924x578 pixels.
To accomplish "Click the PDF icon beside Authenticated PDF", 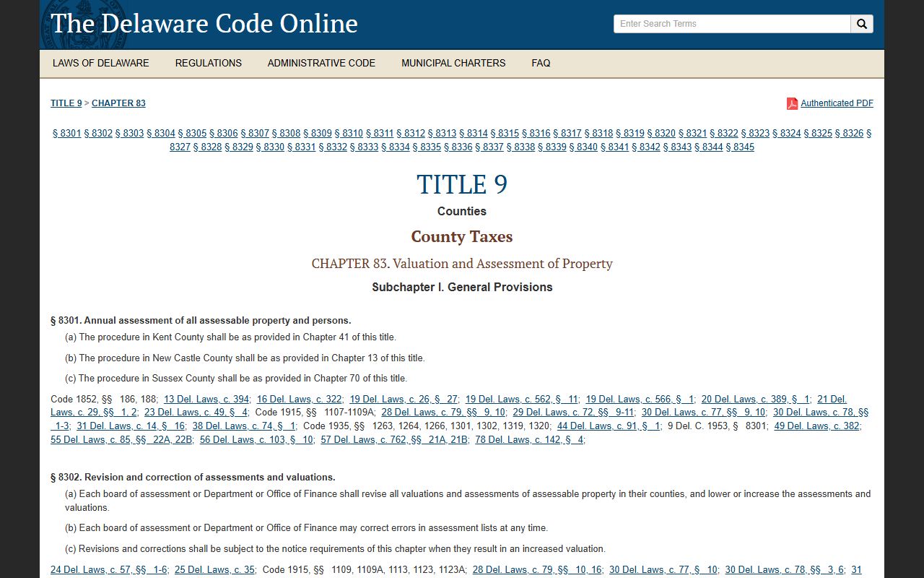I will (792, 103).
